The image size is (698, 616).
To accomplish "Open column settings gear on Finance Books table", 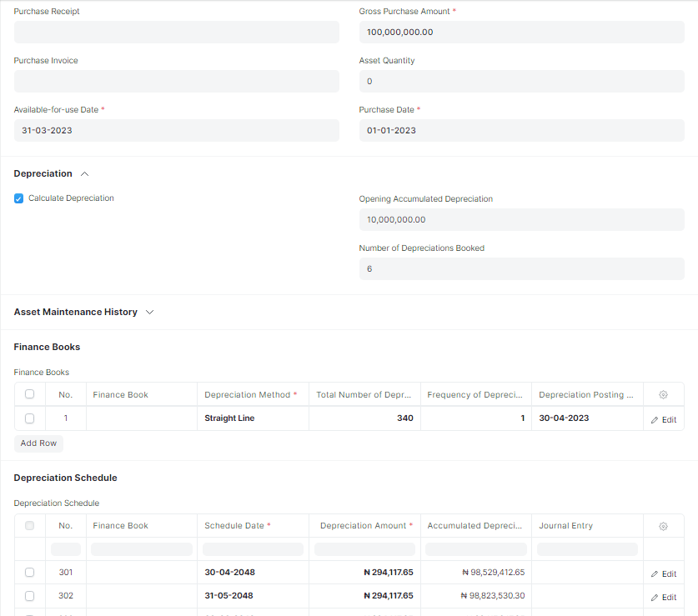I will 662,394.
